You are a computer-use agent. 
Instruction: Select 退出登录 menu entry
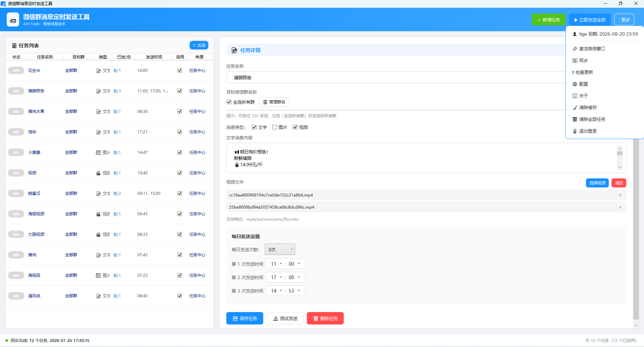[605, 131]
